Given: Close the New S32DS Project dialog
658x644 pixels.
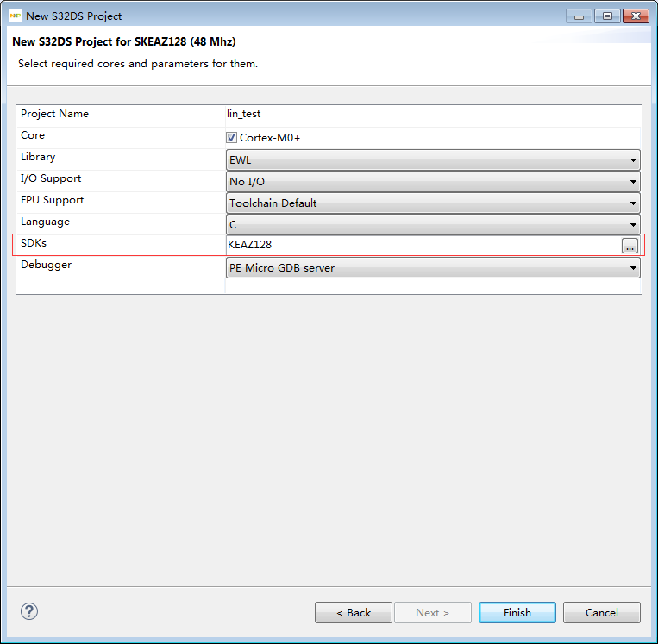Looking at the screenshot, I should [636, 16].
